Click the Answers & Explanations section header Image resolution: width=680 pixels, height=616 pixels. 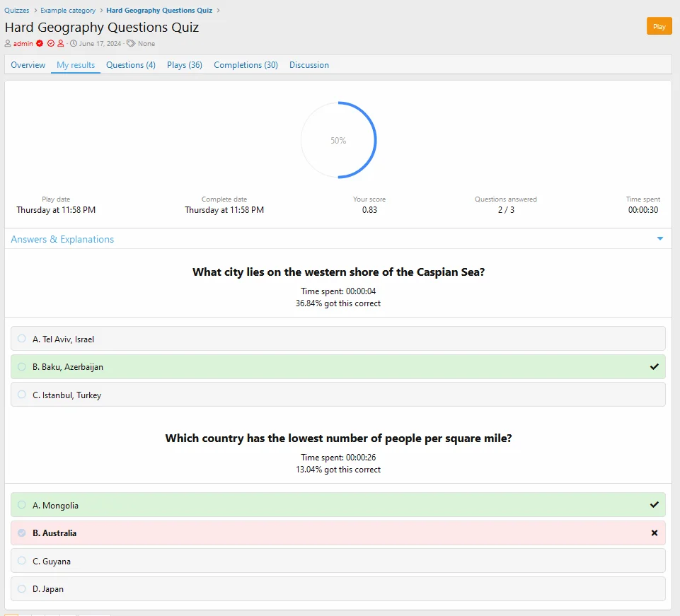pos(62,239)
